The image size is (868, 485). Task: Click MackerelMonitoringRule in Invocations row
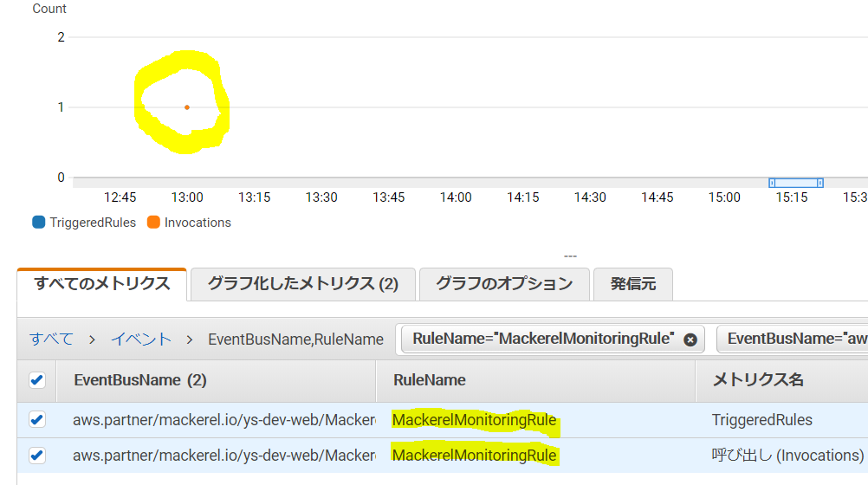[475, 456]
